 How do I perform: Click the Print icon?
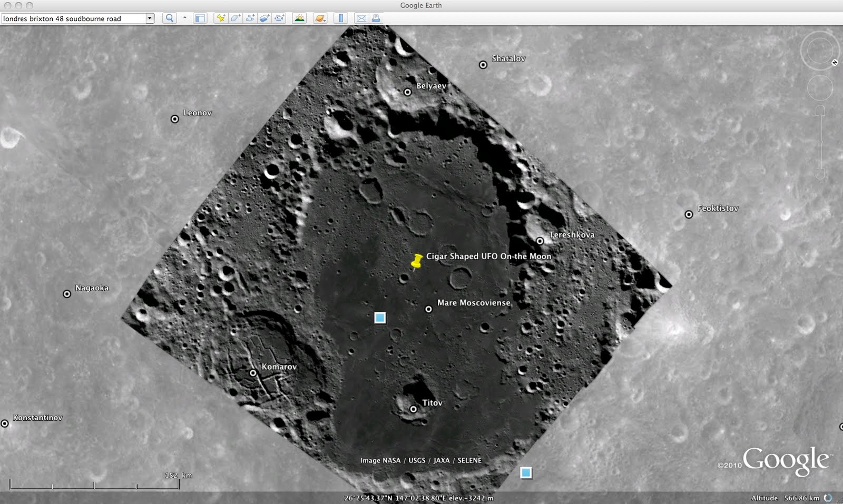coord(376,18)
